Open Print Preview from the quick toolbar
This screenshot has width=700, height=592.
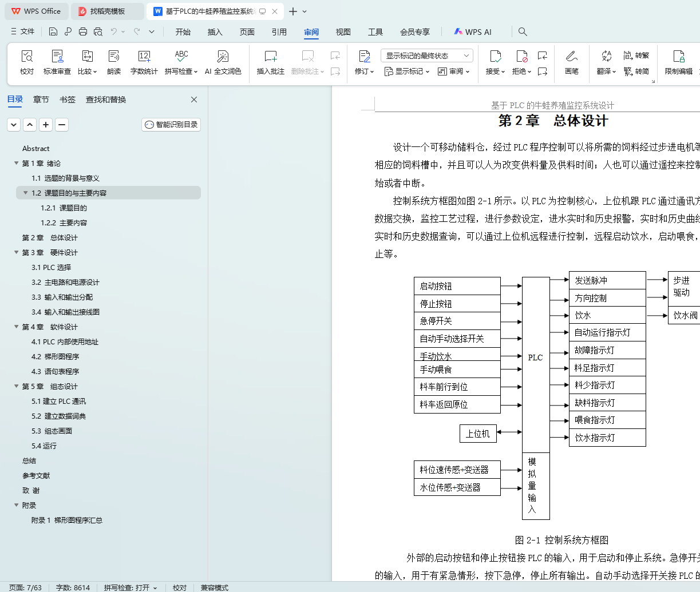tap(98, 31)
